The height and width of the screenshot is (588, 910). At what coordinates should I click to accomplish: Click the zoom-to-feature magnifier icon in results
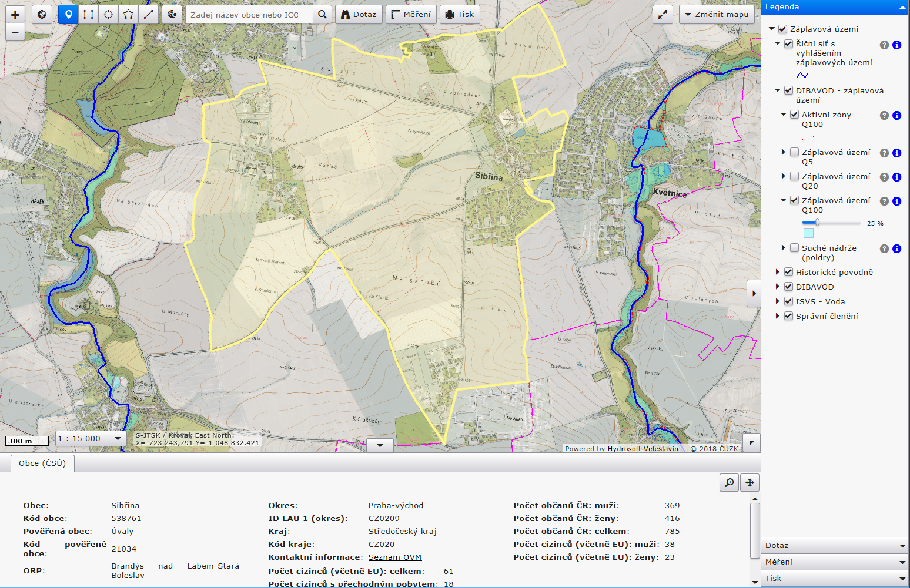tap(730, 482)
